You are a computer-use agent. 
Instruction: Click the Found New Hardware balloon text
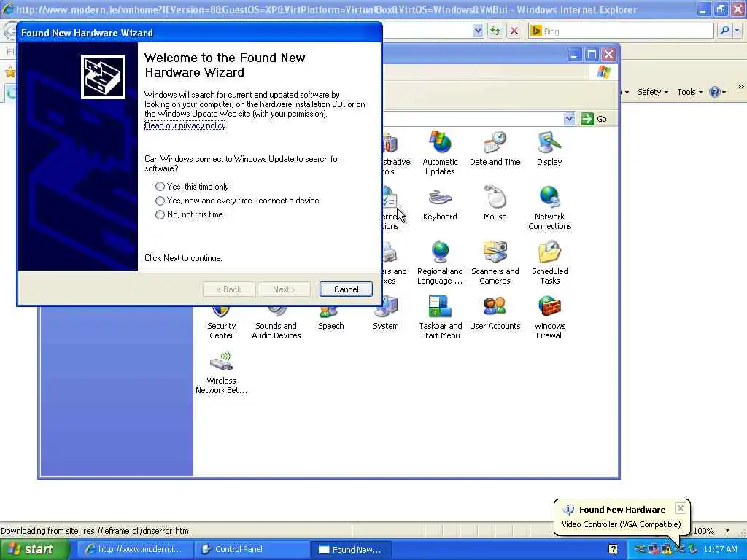click(622, 524)
